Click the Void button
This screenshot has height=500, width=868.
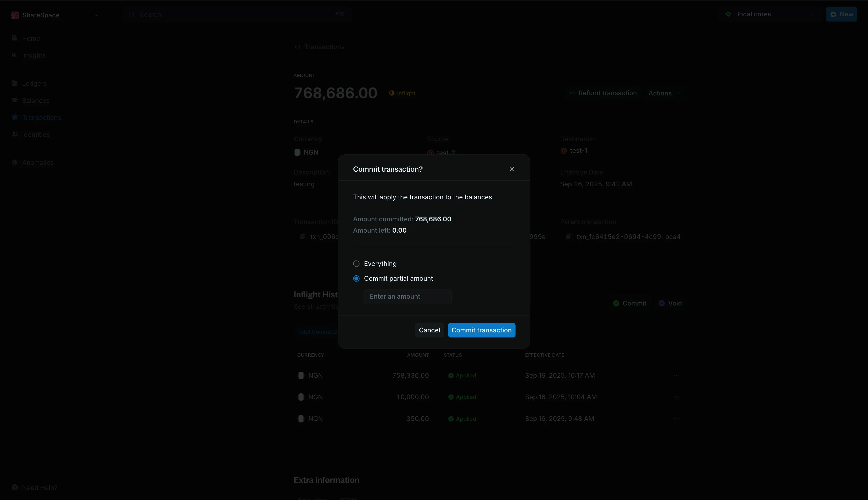670,303
